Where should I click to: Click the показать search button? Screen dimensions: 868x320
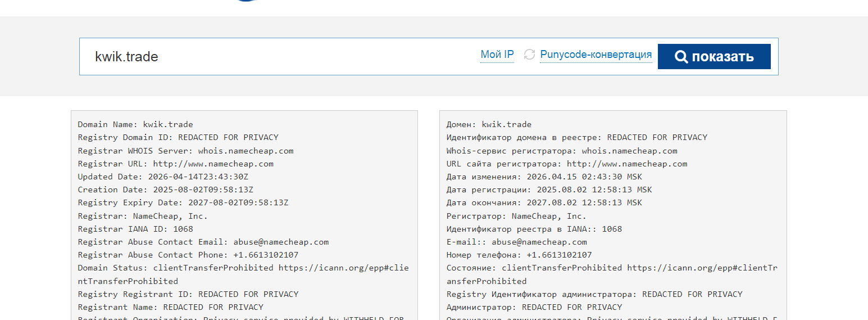714,56
